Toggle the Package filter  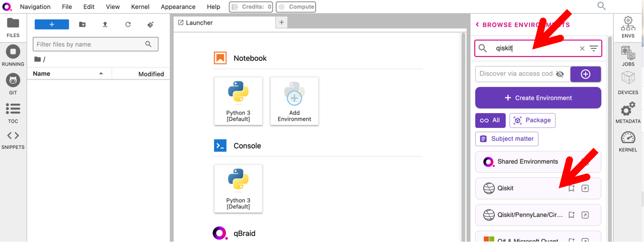532,120
